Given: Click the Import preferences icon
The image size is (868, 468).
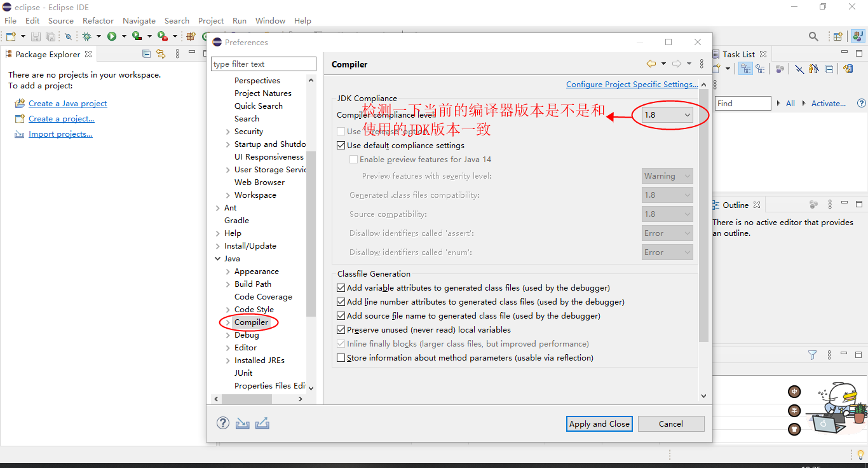Looking at the screenshot, I should click(x=242, y=423).
